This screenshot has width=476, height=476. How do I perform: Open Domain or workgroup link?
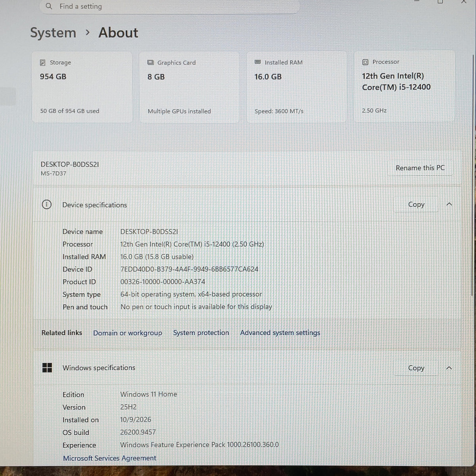(x=128, y=333)
